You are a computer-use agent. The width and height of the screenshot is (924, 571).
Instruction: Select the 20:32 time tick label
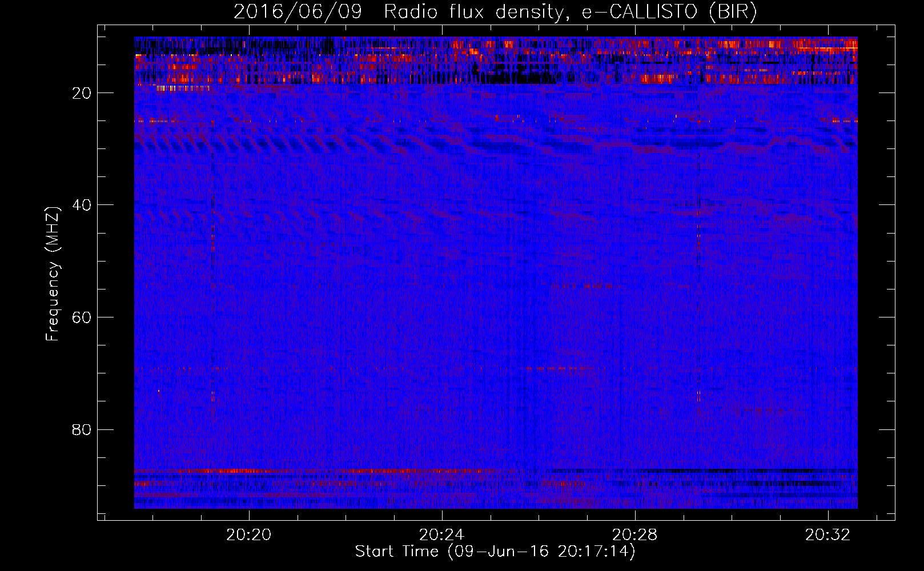pos(827,534)
